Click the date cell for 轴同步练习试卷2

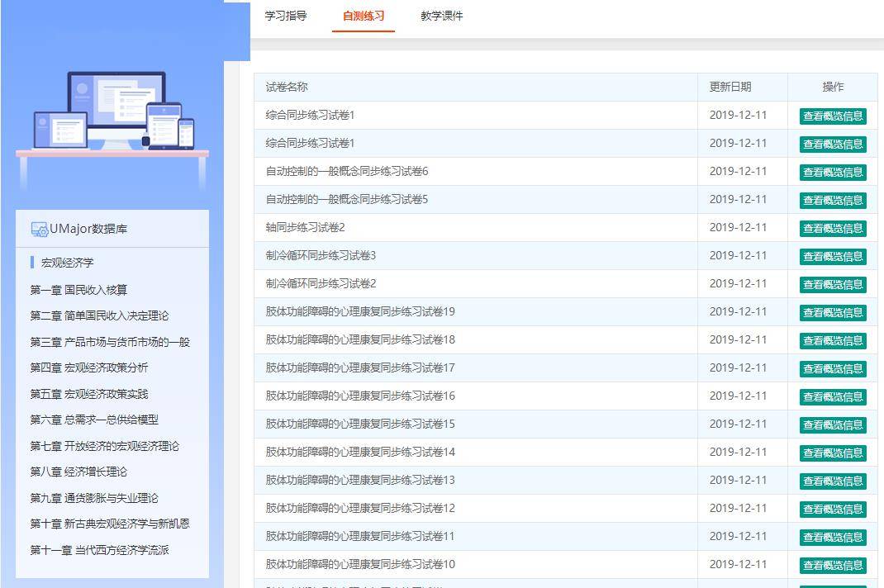pos(743,227)
